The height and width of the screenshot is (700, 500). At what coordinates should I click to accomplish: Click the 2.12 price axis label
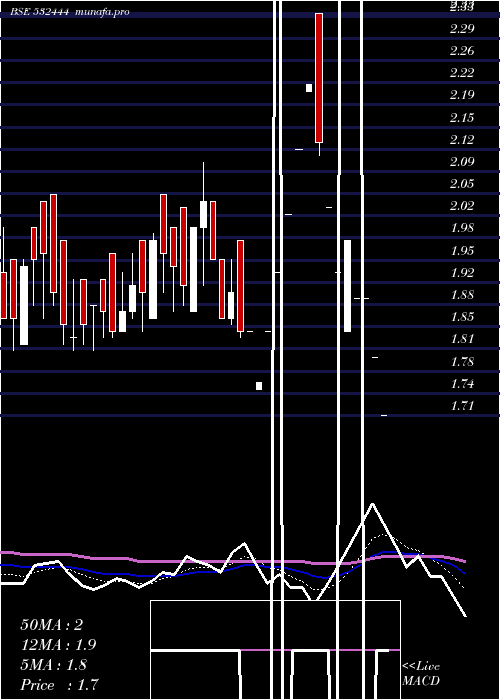pos(462,140)
